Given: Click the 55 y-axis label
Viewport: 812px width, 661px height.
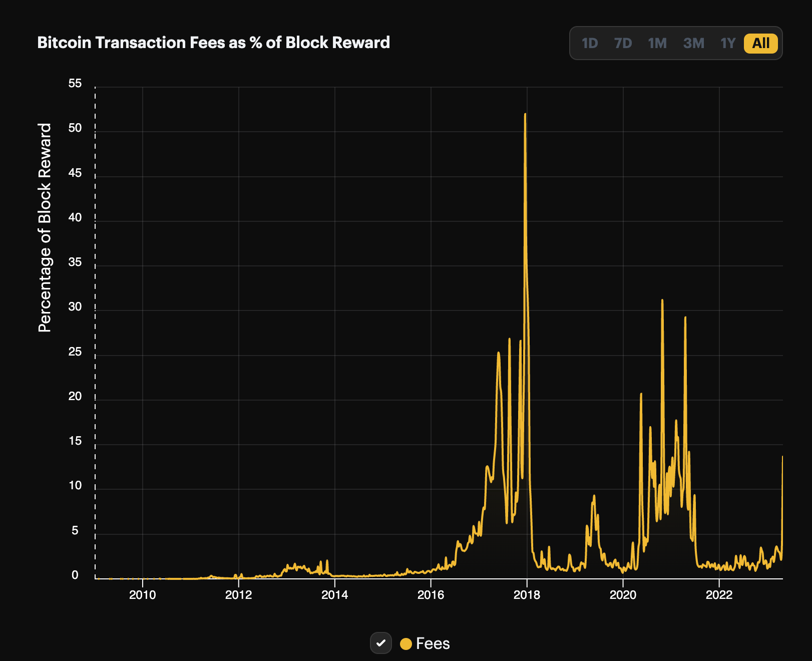Looking at the screenshot, I should 76,84.
